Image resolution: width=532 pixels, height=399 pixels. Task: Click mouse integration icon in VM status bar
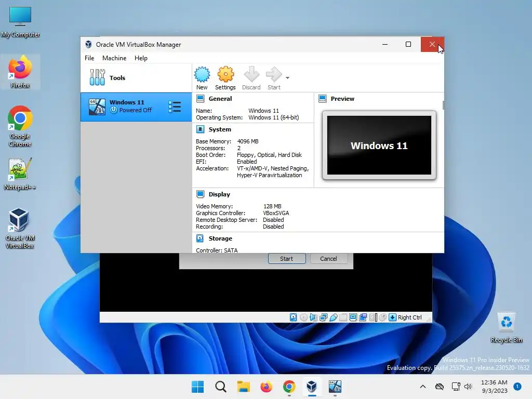click(382, 317)
